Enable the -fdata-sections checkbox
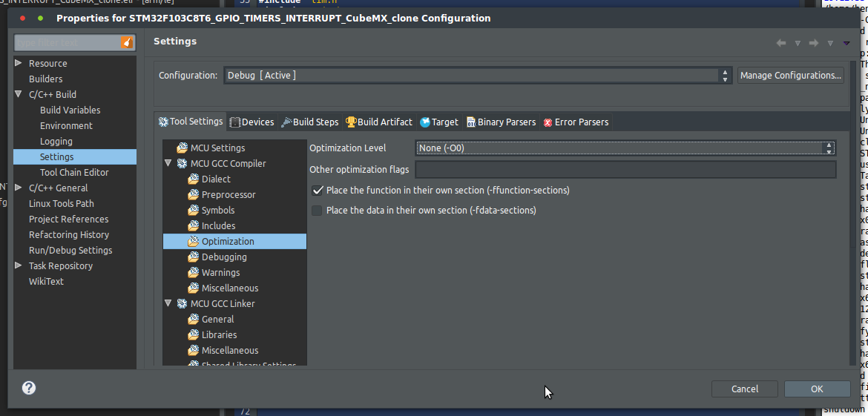This screenshot has width=868, height=416. click(318, 211)
